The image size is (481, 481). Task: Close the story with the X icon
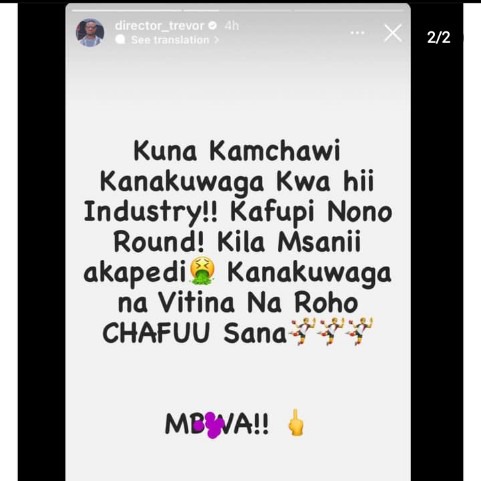pos(393,33)
